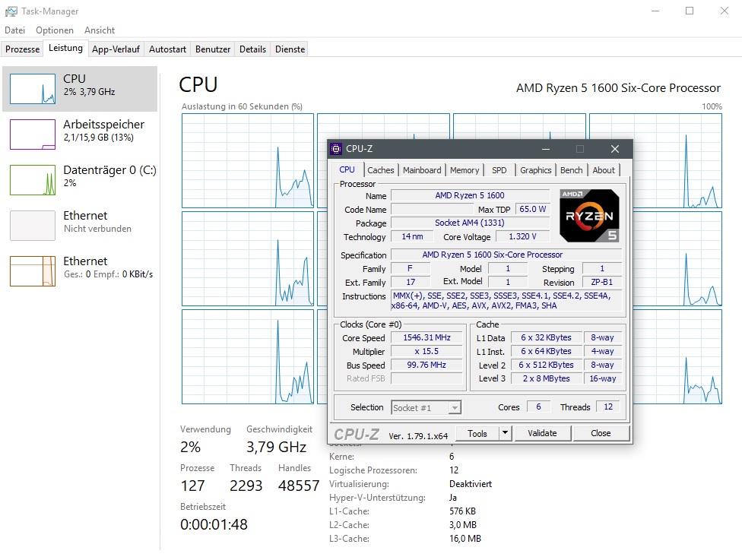
Task: Click the L1 Data value 6 x 32 KBytes
Action: click(x=546, y=337)
